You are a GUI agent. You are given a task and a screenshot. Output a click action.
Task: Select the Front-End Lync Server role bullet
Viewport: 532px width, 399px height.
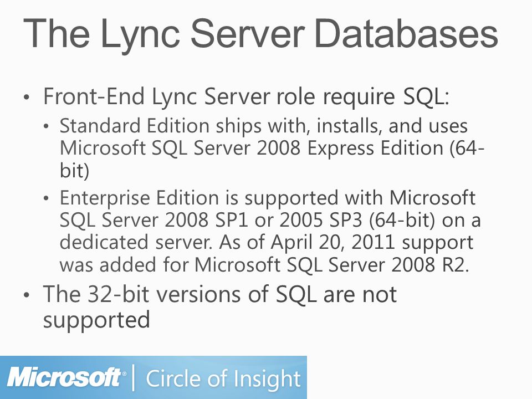pyautogui.click(x=246, y=97)
